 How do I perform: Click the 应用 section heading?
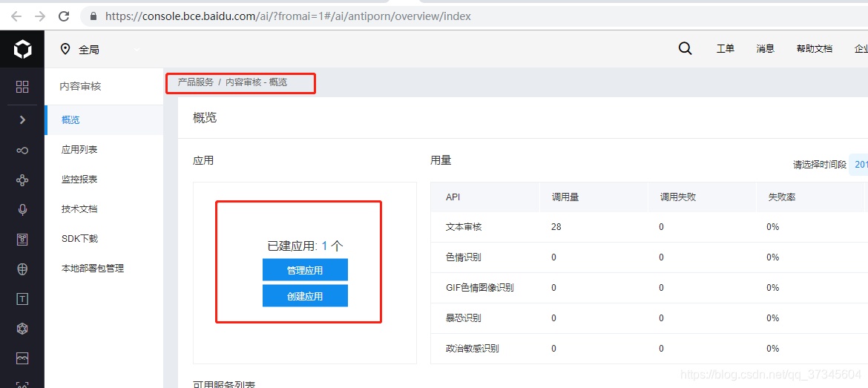coord(203,160)
